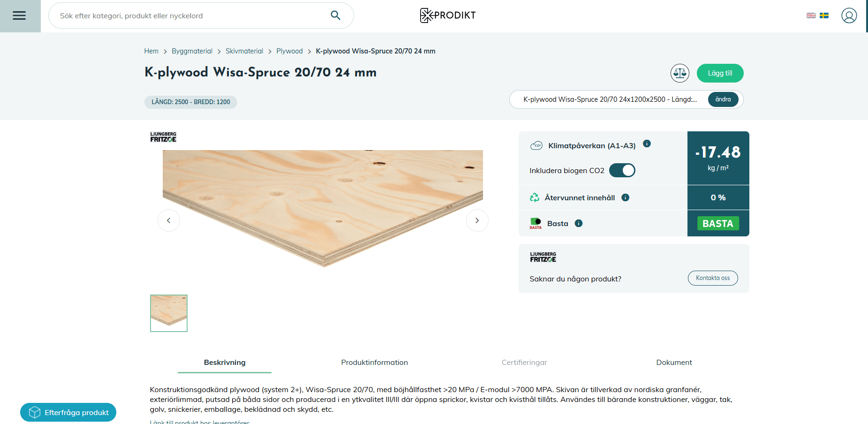Screen dimensions: 868x424
Task: Select the Swedish flag language option
Action: click(x=824, y=15)
